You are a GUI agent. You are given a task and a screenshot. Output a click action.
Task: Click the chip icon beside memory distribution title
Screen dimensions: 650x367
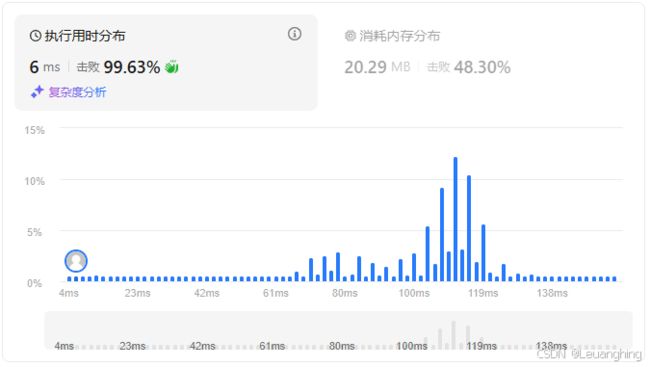pos(350,36)
